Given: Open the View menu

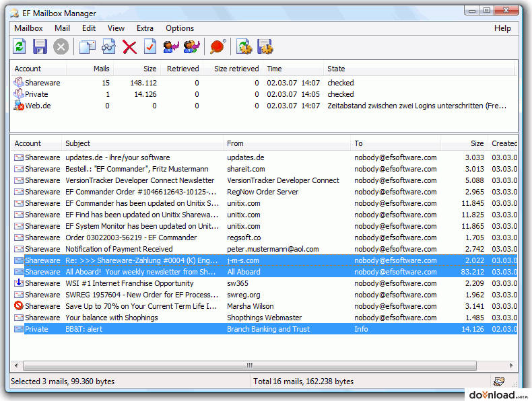Looking at the screenshot, I should point(116,28).
